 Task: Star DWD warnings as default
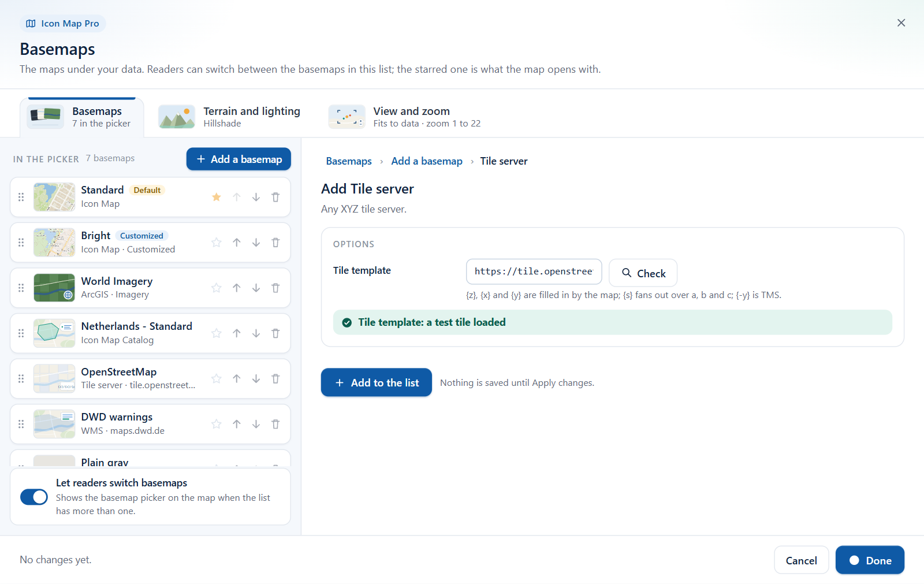(217, 424)
